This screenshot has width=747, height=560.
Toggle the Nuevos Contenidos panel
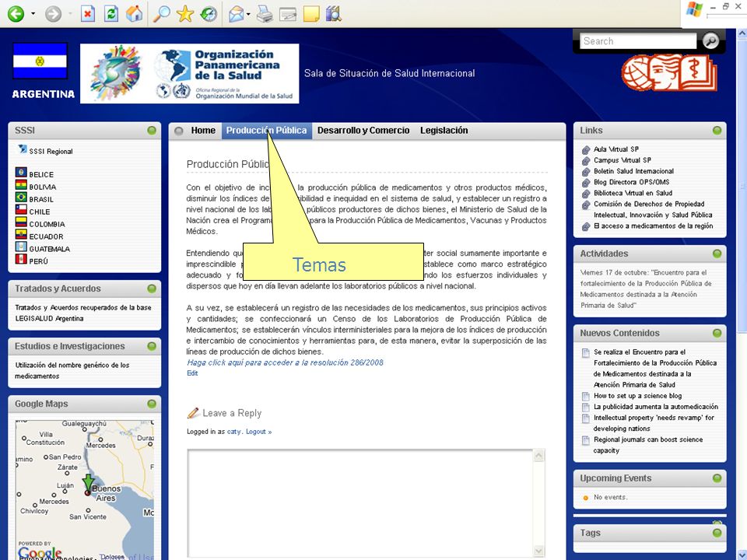[x=717, y=334]
